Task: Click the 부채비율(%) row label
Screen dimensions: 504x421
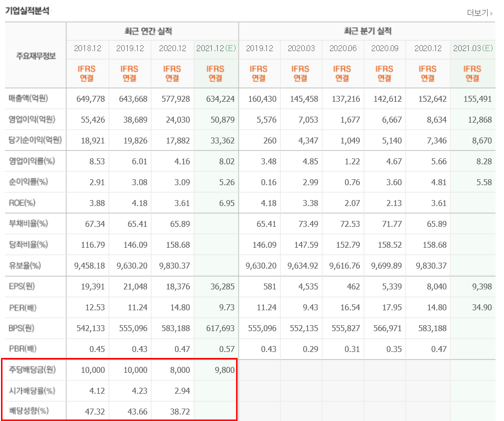Action: pyautogui.click(x=27, y=223)
